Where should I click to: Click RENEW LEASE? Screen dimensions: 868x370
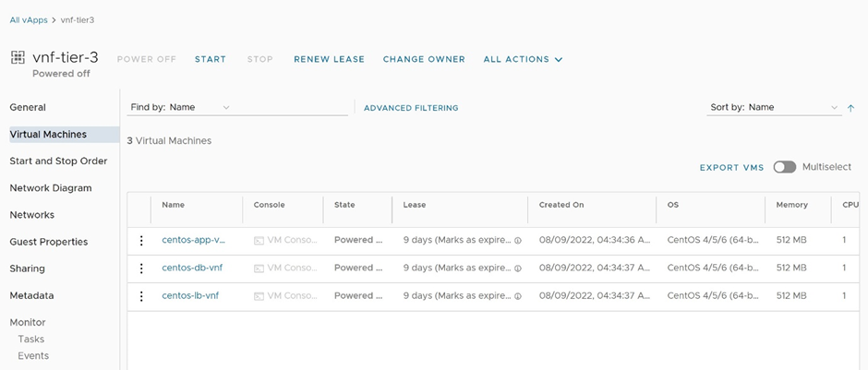coord(329,59)
